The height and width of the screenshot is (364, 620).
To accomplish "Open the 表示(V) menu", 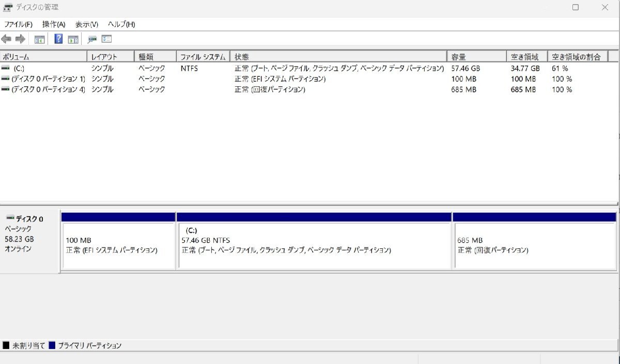I will 86,24.
